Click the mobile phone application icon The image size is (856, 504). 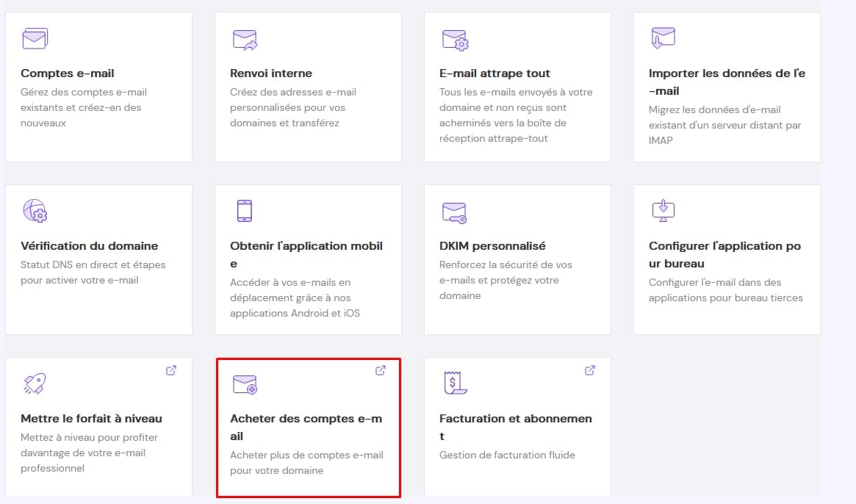(245, 211)
